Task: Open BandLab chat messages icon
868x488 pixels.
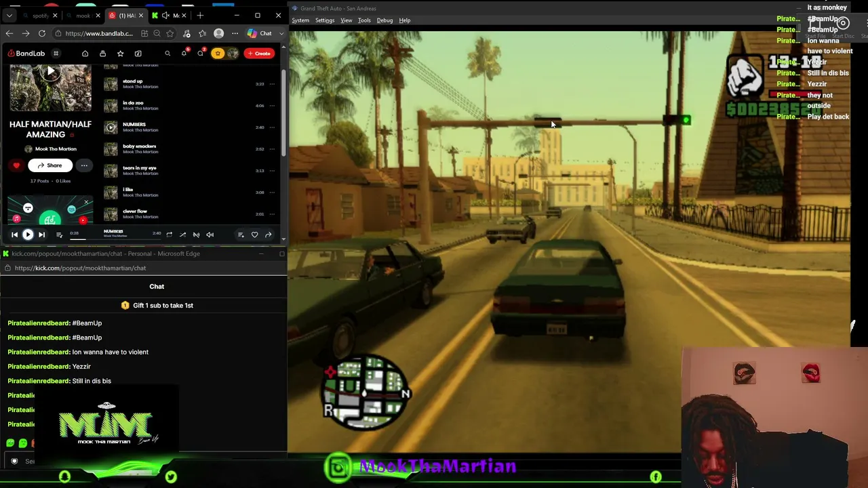Action: click(200, 53)
